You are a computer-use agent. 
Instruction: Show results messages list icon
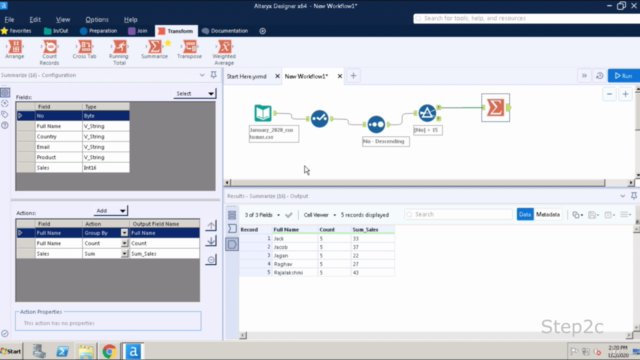click(x=232, y=215)
